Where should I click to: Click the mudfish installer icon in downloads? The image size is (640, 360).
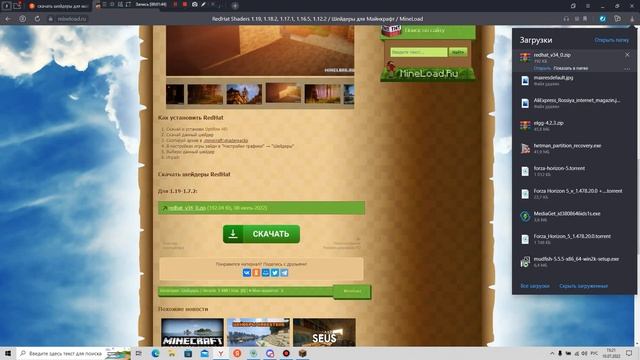pos(525,262)
